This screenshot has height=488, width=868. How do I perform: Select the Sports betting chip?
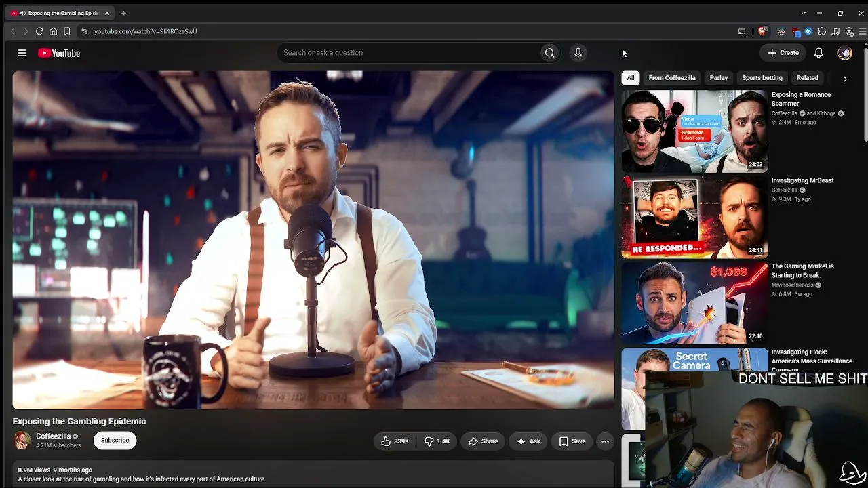click(x=762, y=78)
